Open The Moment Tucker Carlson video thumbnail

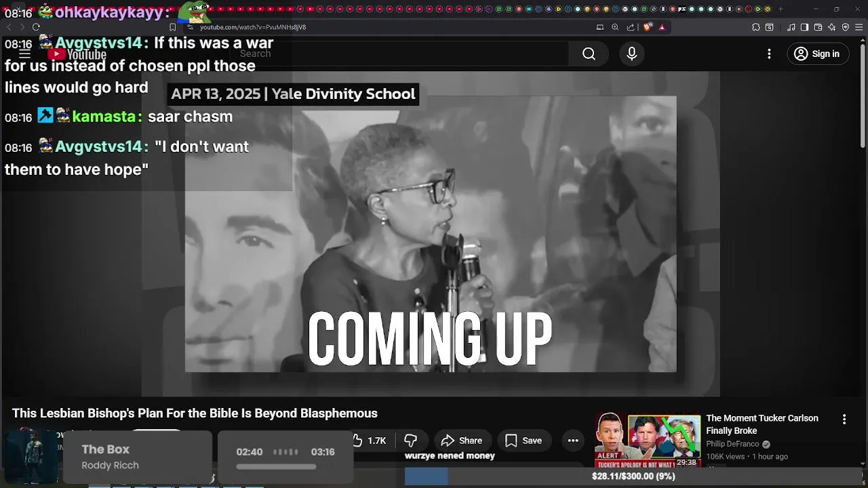click(648, 441)
